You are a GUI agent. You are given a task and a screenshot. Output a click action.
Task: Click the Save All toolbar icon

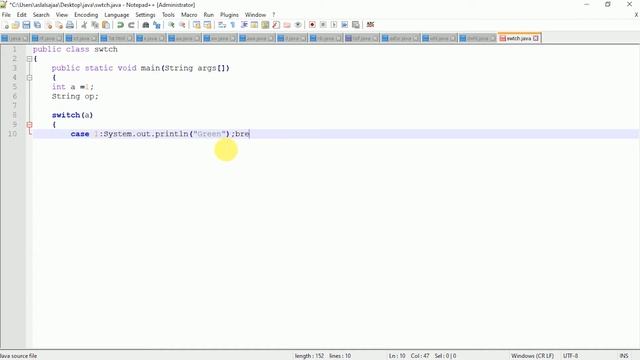[38, 25]
